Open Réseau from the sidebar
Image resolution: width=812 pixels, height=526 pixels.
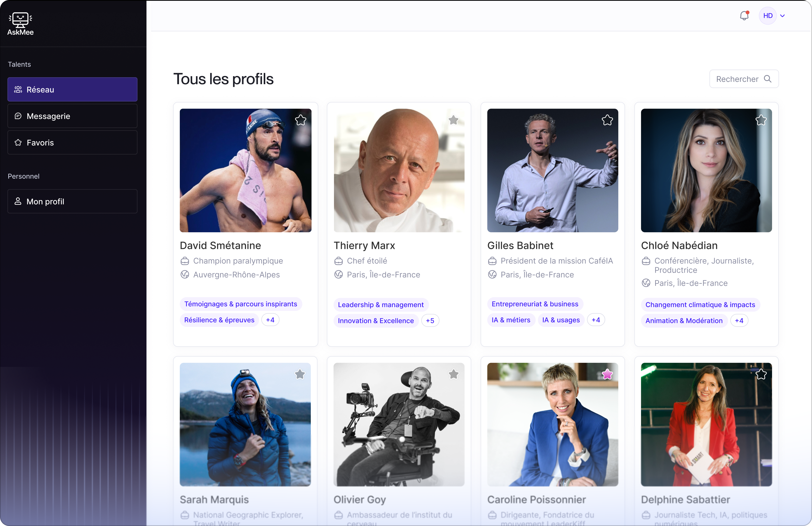pos(72,89)
